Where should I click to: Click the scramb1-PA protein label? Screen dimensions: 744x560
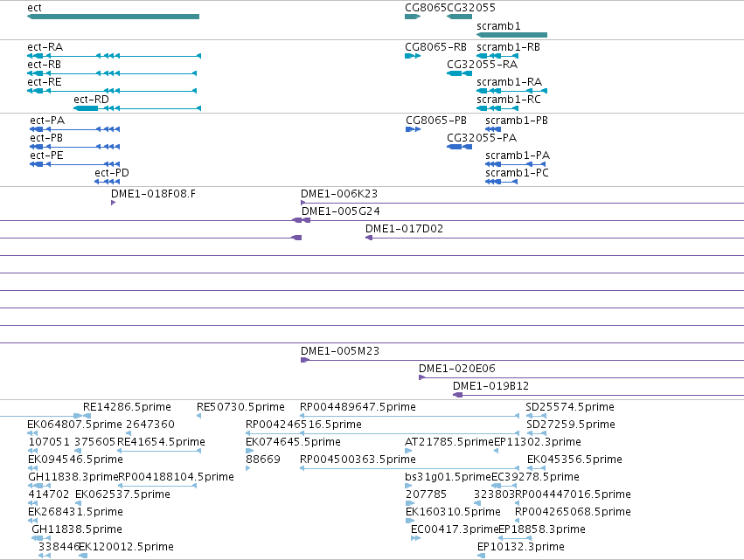[518, 156]
